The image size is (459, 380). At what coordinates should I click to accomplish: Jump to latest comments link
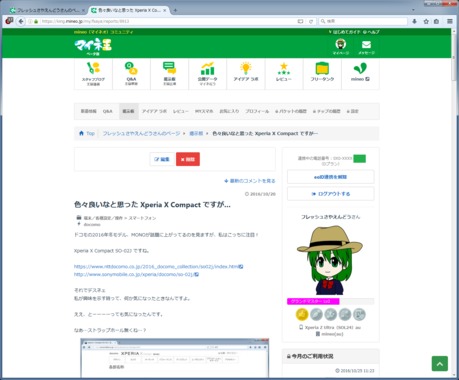pyautogui.click(x=250, y=181)
